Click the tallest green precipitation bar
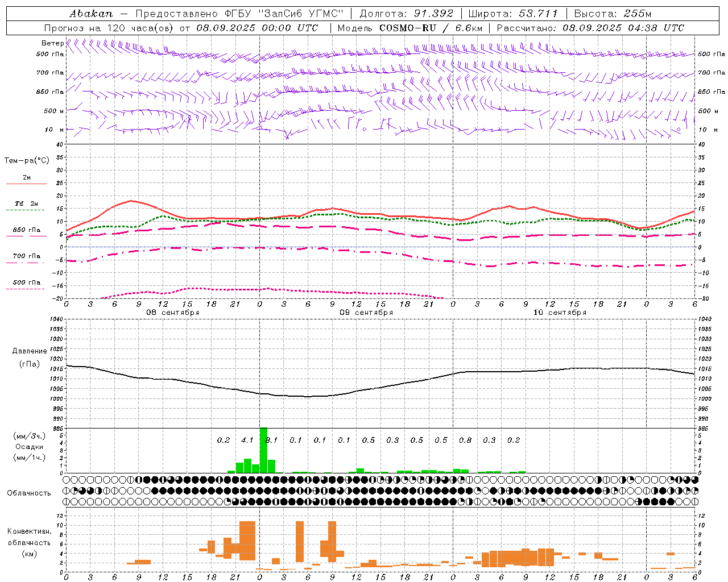The image size is (728, 582). pyautogui.click(x=263, y=450)
